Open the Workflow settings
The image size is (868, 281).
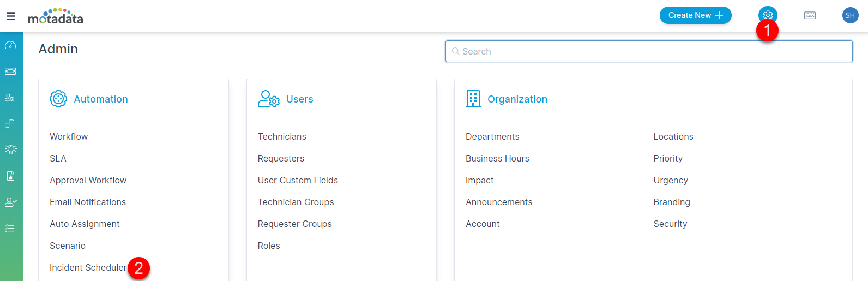(x=69, y=136)
